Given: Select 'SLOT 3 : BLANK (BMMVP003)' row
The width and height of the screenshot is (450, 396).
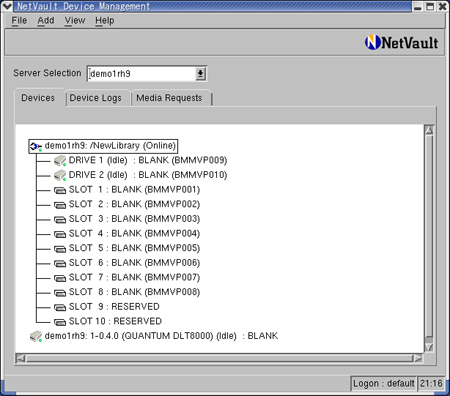Looking at the screenshot, I should (127, 219).
